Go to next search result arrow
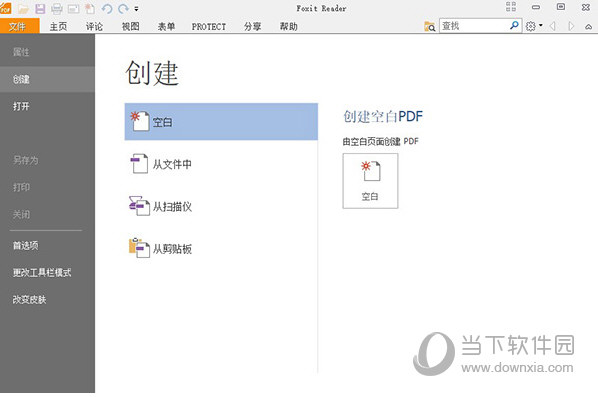Image resolution: width=598 pixels, height=397 pixels. [571, 26]
